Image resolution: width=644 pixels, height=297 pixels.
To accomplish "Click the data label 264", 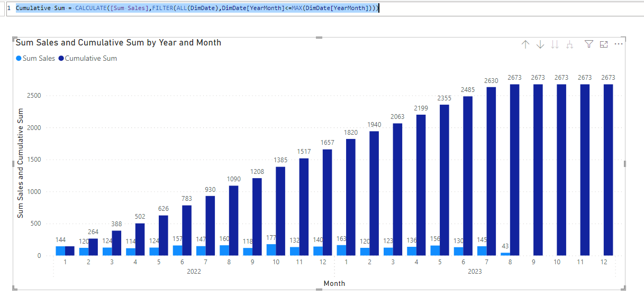I will pyautogui.click(x=93, y=231).
